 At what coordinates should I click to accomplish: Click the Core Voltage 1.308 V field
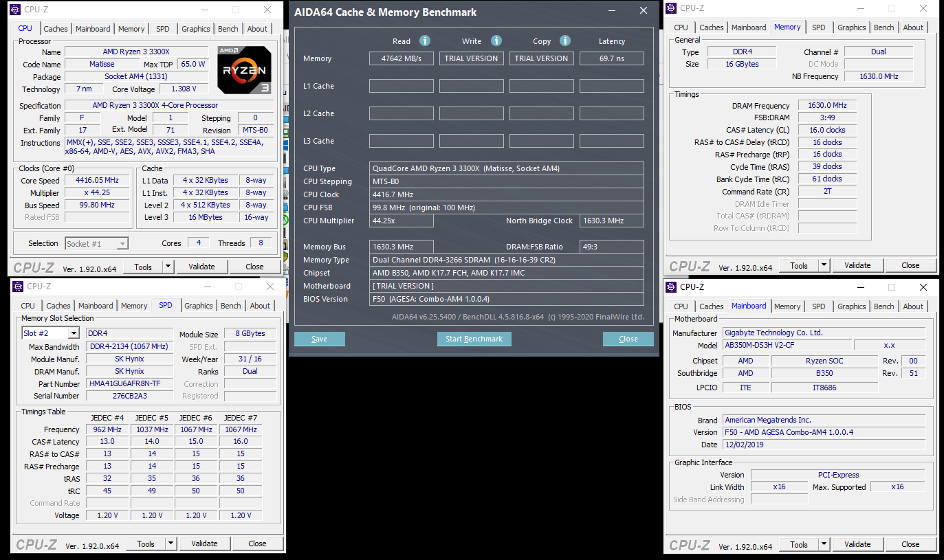tap(184, 89)
